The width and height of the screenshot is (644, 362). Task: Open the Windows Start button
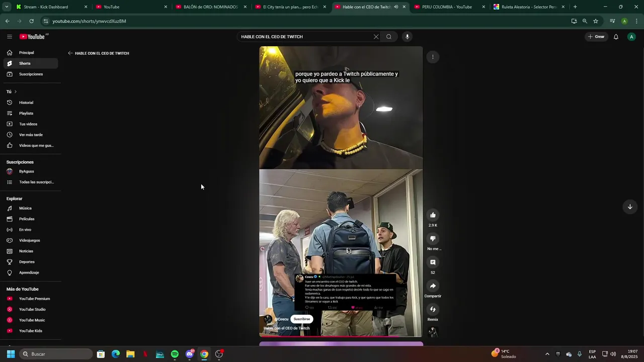(11, 354)
